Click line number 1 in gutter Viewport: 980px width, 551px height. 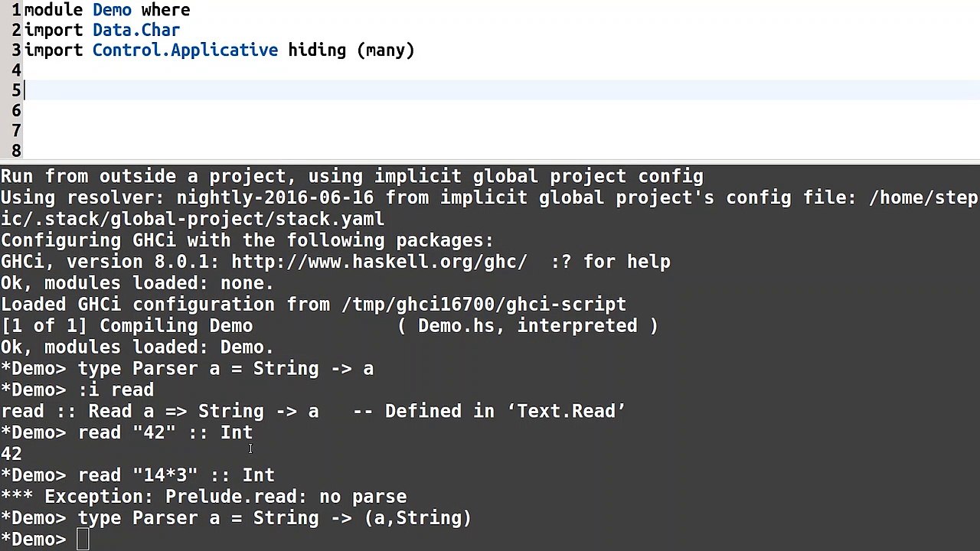[x=16, y=10]
